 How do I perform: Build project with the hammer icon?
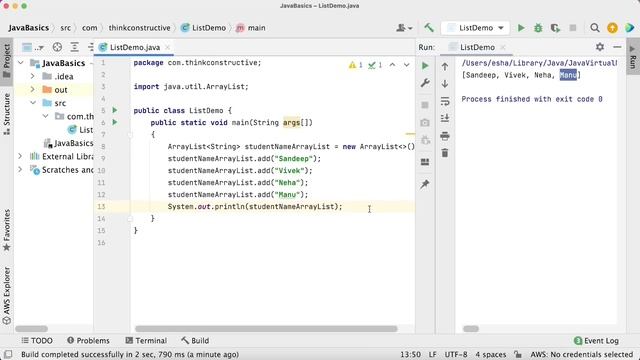pyautogui.click(x=429, y=28)
